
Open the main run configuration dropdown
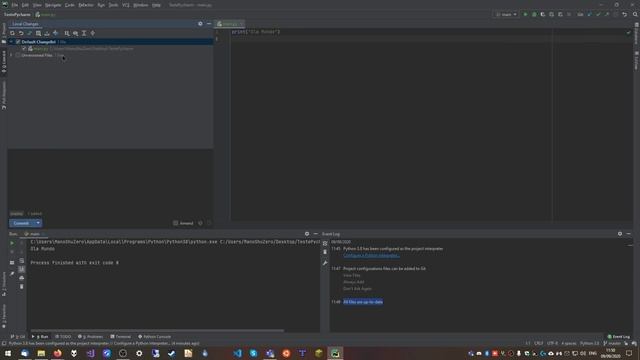point(506,14)
